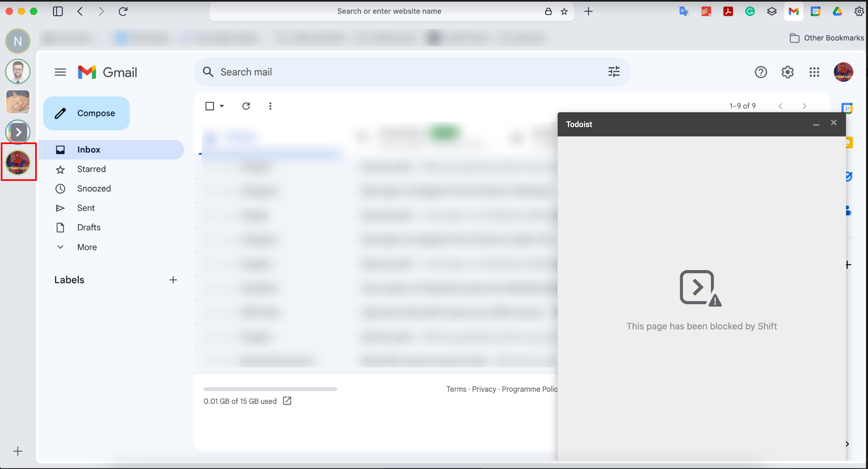
Task: Open site info via the lock icon
Action: [x=548, y=12]
